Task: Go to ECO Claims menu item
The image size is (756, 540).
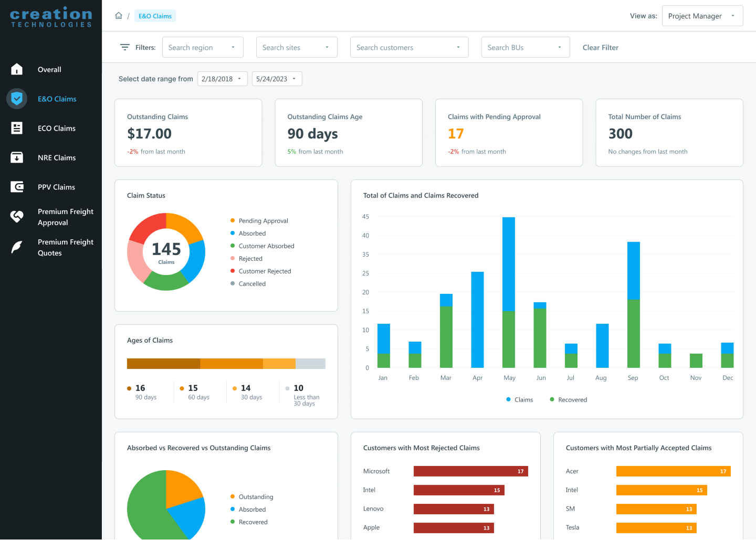Action: tap(57, 129)
